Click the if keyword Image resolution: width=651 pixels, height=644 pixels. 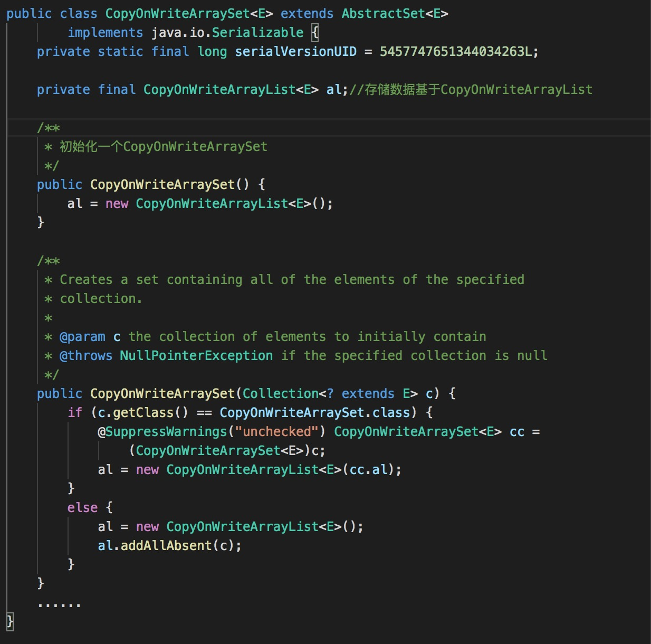75,413
